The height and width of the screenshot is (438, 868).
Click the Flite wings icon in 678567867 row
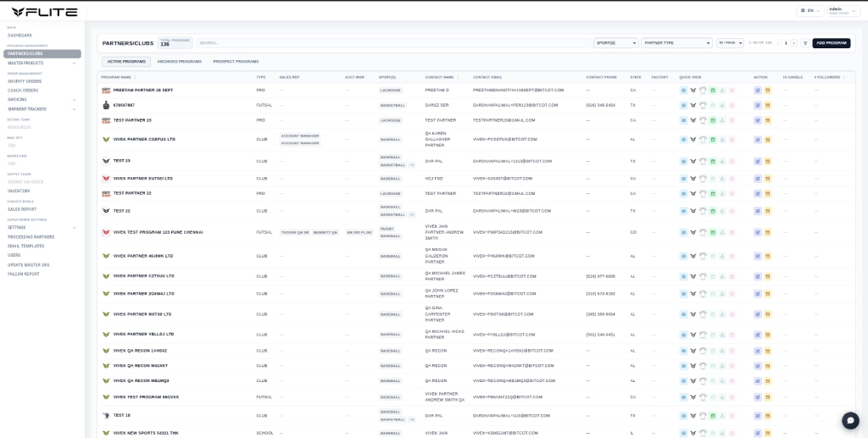tap(693, 105)
